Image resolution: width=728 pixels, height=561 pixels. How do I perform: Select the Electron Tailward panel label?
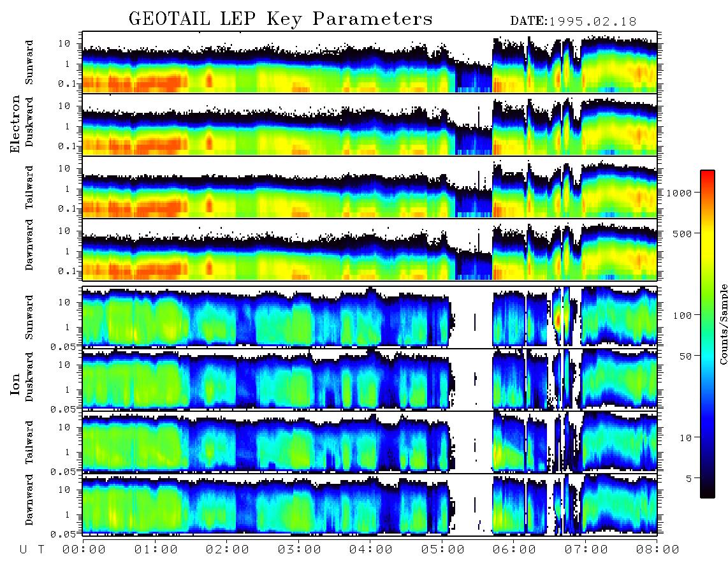(x=29, y=187)
